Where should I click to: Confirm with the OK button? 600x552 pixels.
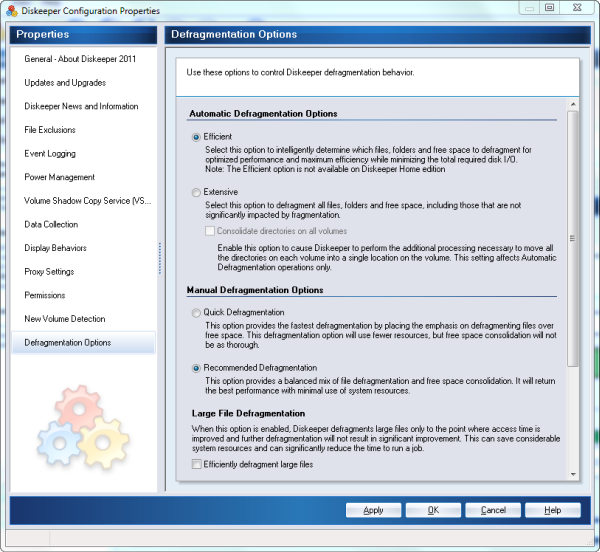(x=433, y=510)
